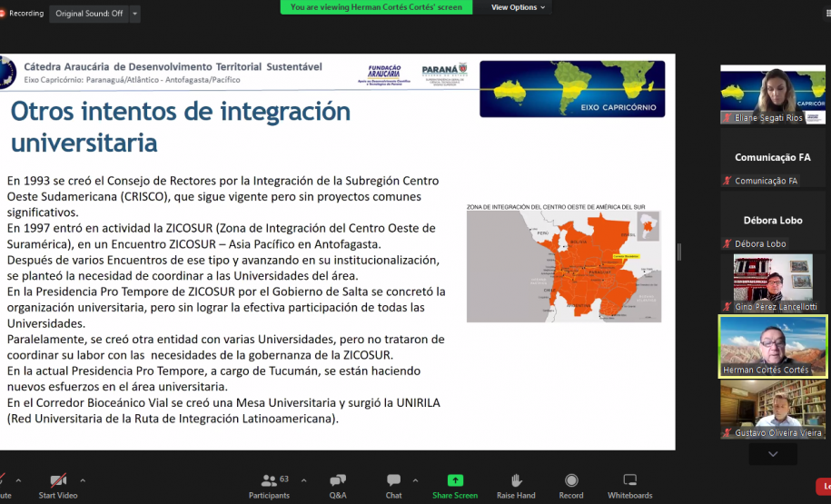Click the Débora Lobo participant tile
The width and height of the screenshot is (831, 504).
(x=773, y=220)
